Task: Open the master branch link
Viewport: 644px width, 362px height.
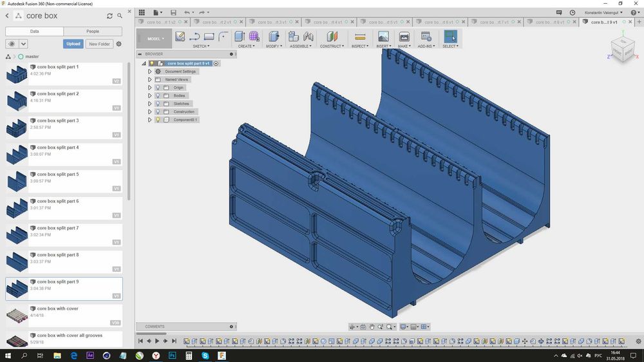Action: [32, 57]
